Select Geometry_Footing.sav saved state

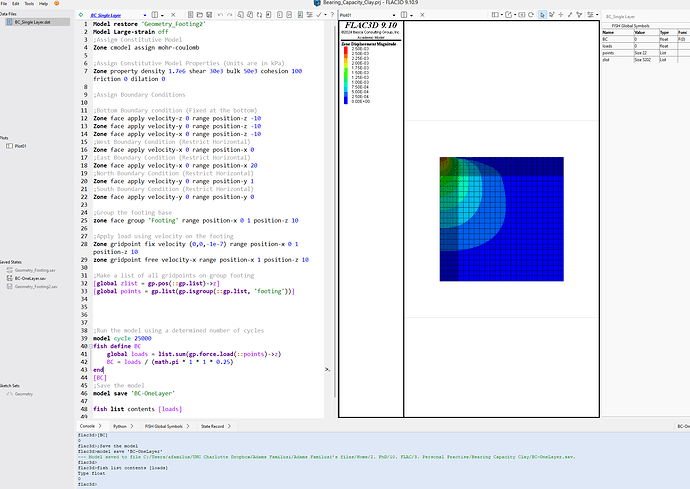coord(31,270)
